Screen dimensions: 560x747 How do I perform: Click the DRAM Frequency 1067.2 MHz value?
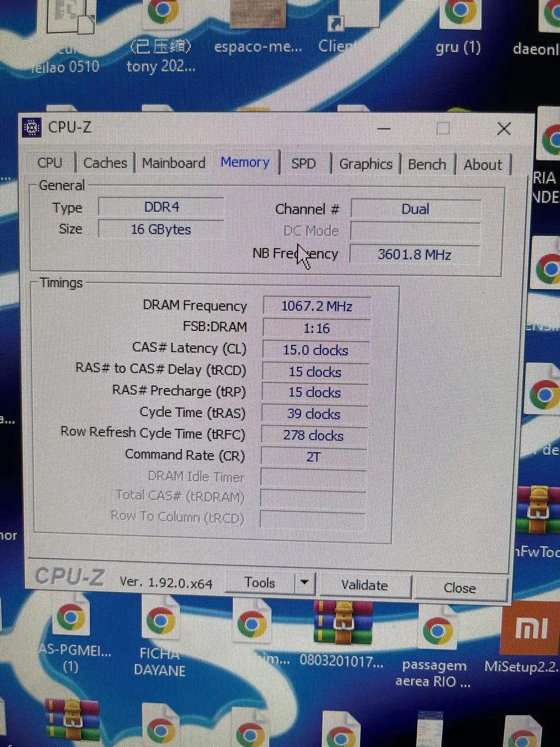click(317, 306)
